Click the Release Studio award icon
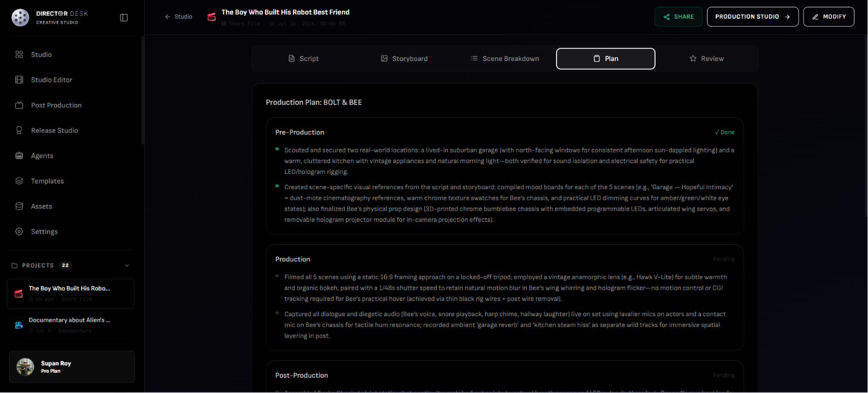Viewport: 868px width, 393px height. [19, 130]
